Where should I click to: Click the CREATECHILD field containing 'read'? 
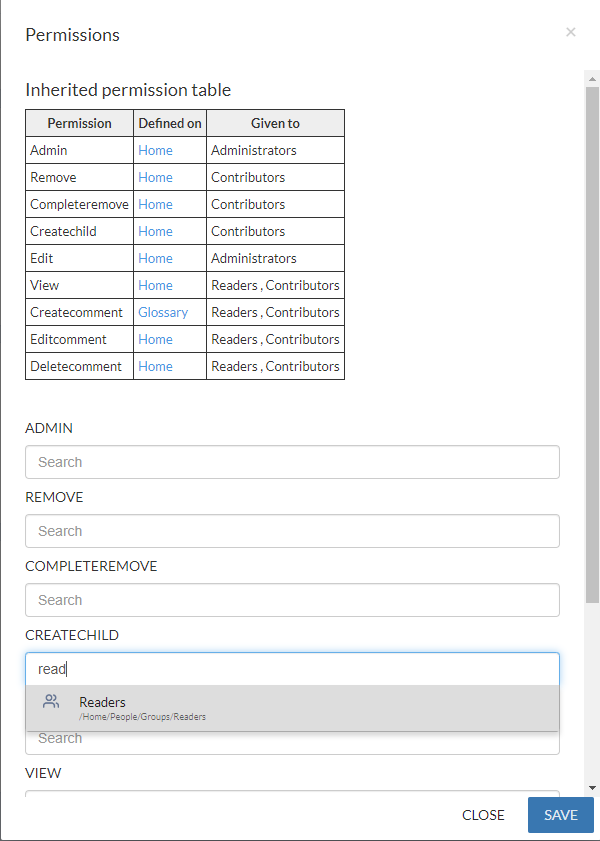(292, 669)
